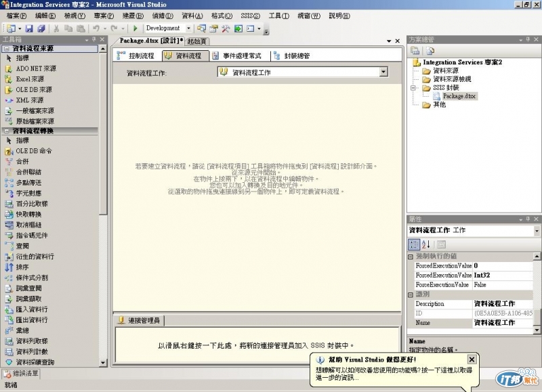This screenshot has width=542, height=392.
Task: Click the New Project toolbar icon
Action: (11, 28)
